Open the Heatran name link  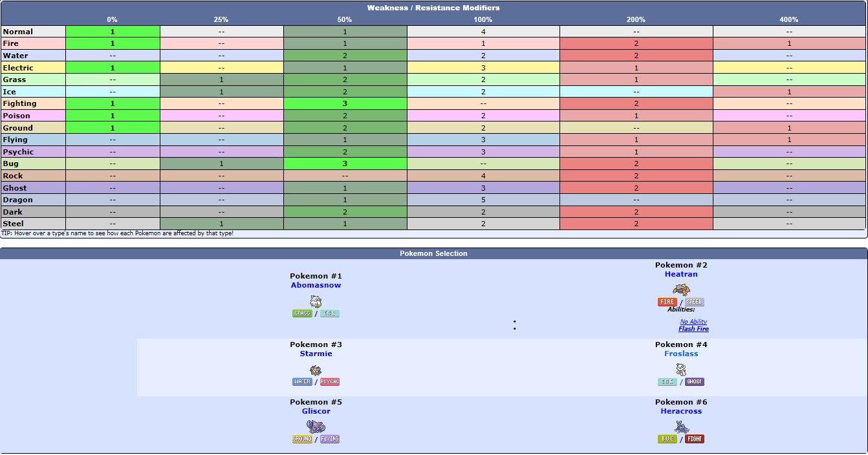[x=681, y=274]
